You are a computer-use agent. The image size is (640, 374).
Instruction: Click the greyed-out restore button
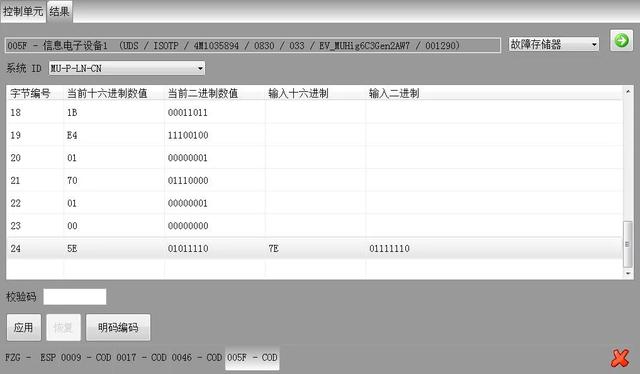click(63, 327)
